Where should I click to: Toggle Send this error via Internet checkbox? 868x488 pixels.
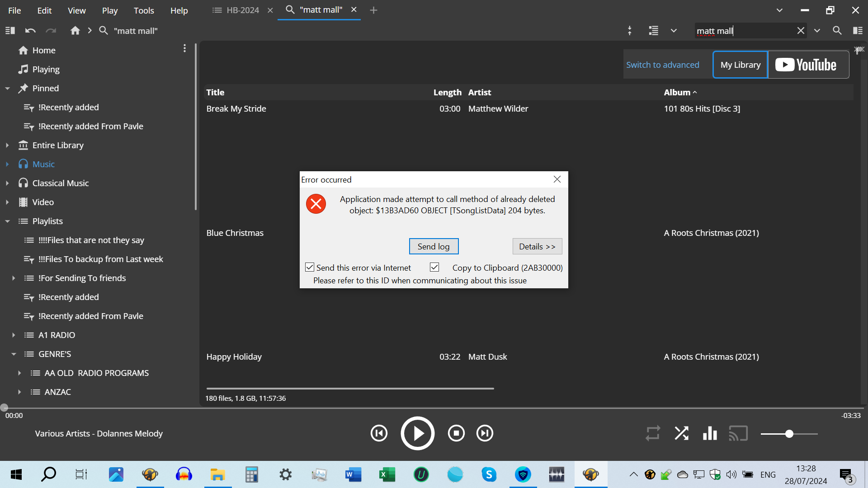coord(310,267)
